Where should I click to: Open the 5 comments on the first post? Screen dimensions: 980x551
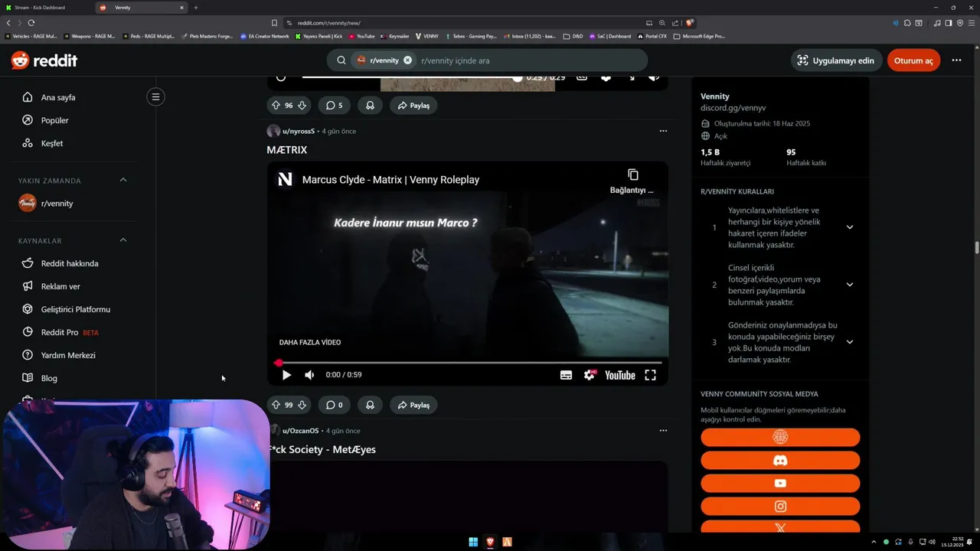pos(334,105)
